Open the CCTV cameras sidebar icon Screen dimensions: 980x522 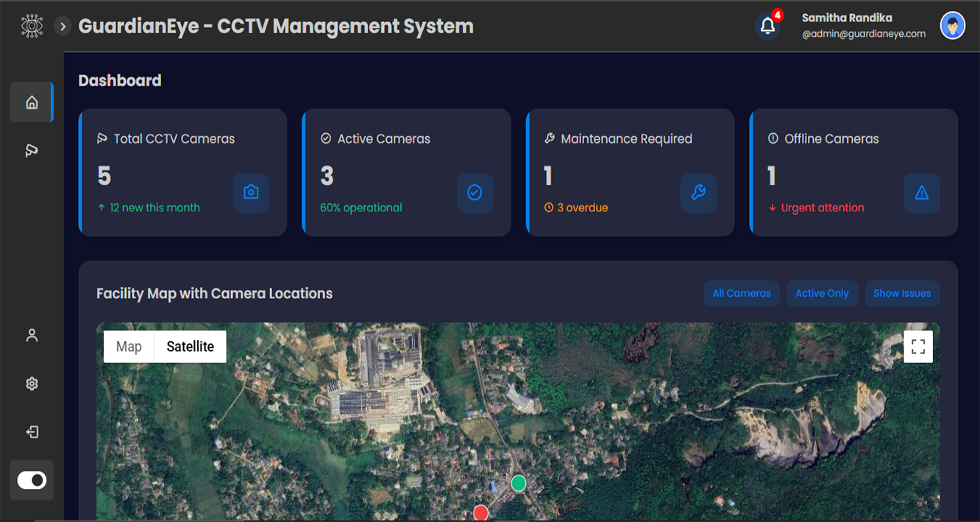(32, 151)
